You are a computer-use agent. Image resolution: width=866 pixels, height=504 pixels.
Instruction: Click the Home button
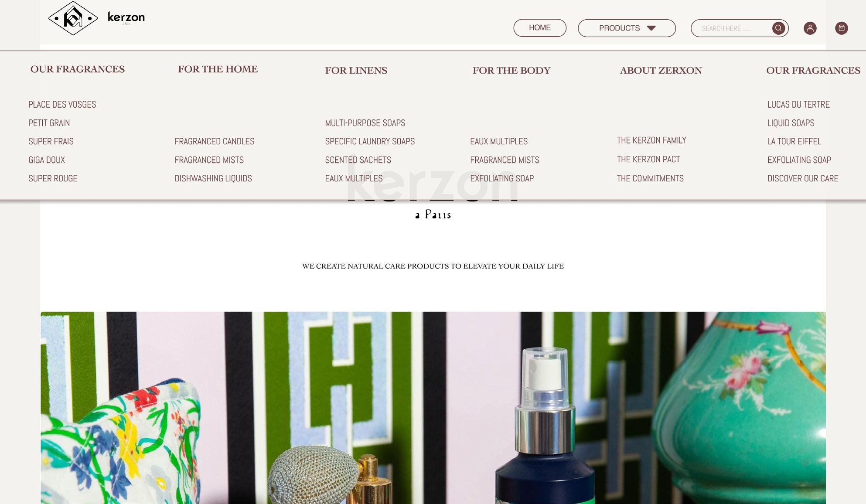(x=540, y=28)
